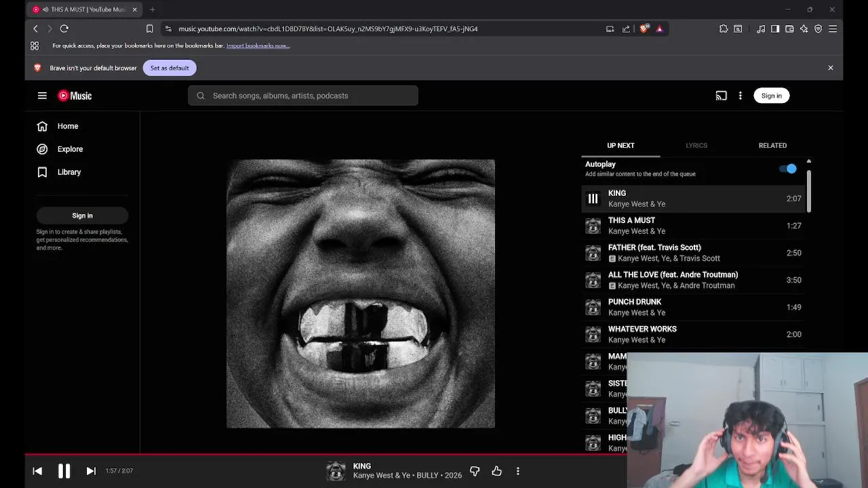868x488 pixels.
Task: Click Set as default button
Action: click(x=170, y=68)
